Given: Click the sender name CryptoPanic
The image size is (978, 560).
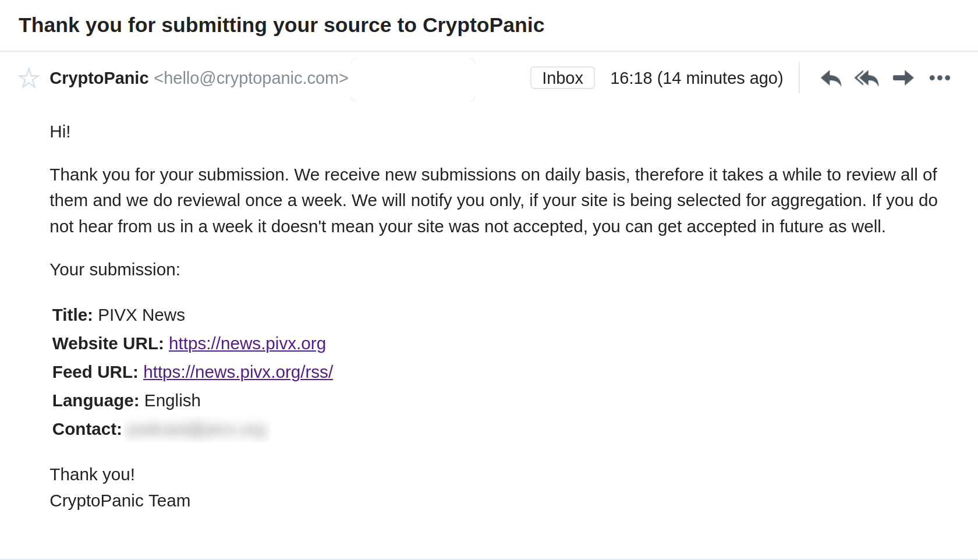Looking at the screenshot, I should 99,78.
